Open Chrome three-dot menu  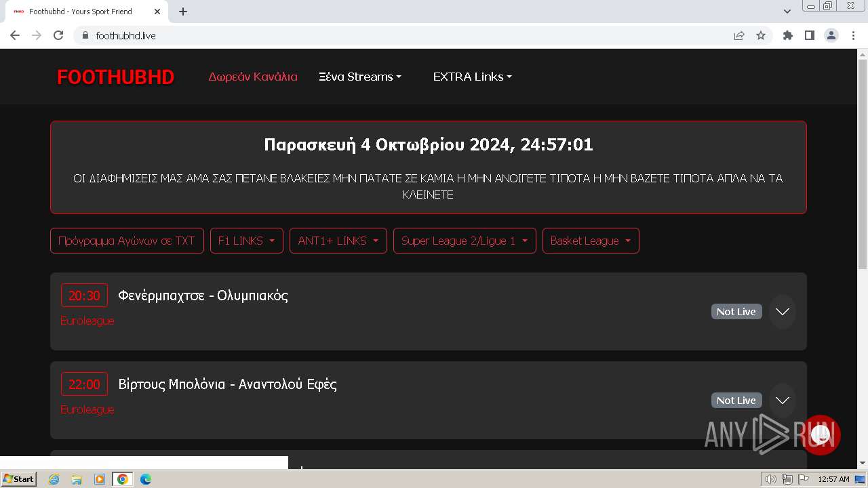tap(853, 35)
